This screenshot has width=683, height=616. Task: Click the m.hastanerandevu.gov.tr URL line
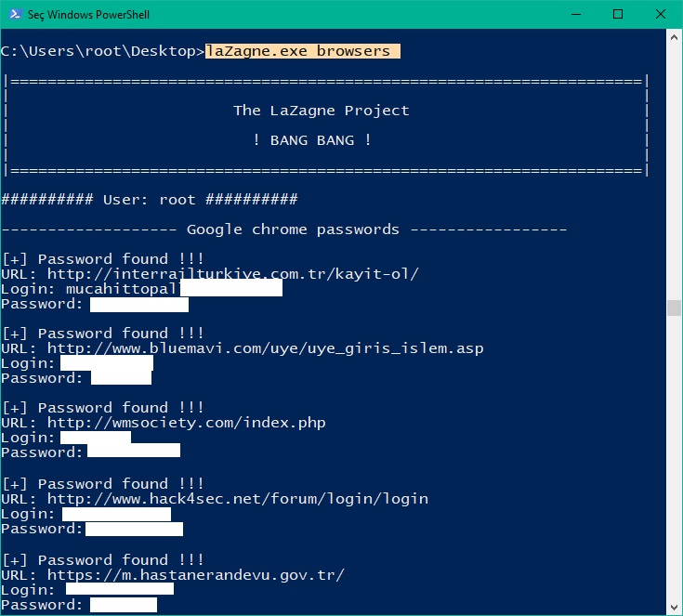tap(173, 575)
